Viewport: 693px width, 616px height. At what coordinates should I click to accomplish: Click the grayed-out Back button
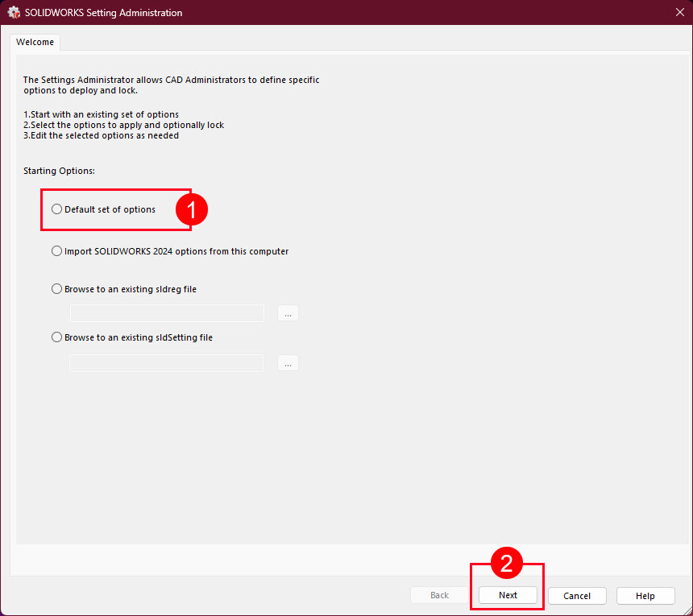(x=439, y=595)
